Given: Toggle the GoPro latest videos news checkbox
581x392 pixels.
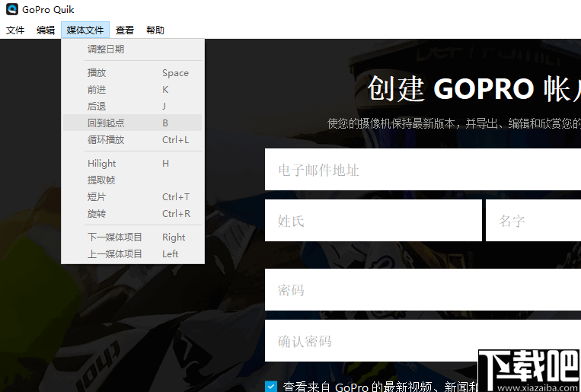Looking at the screenshot, I should click(271, 387).
